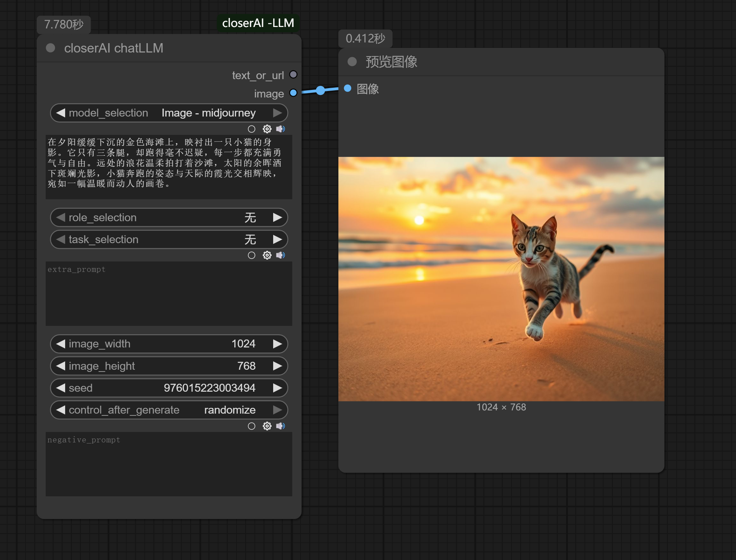The width and height of the screenshot is (736, 560).
Task: Click control_after_generate left arrow
Action: coord(60,410)
